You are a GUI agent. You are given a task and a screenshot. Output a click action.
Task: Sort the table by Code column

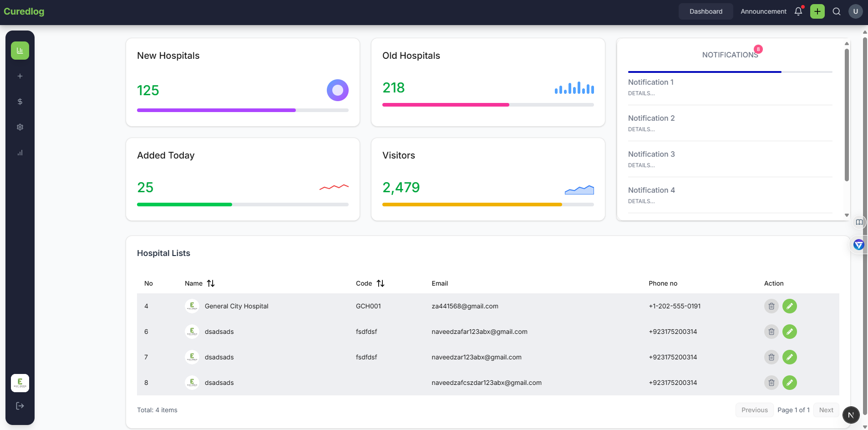tap(381, 283)
